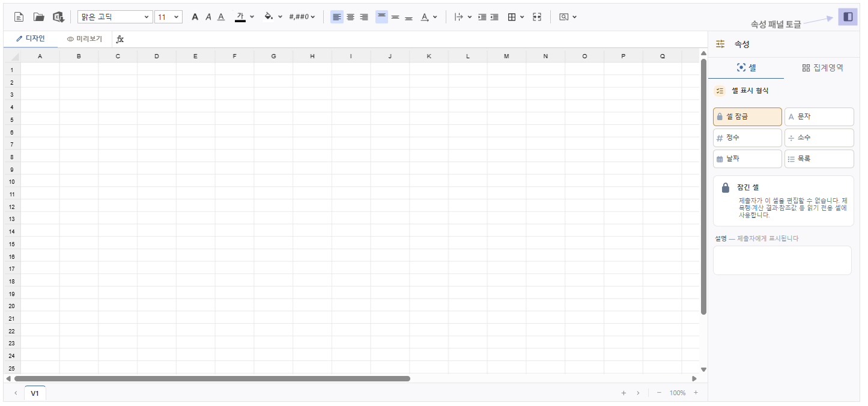Click the vertical scrollbar thumb
The height and width of the screenshot is (406, 868).
(x=703, y=186)
